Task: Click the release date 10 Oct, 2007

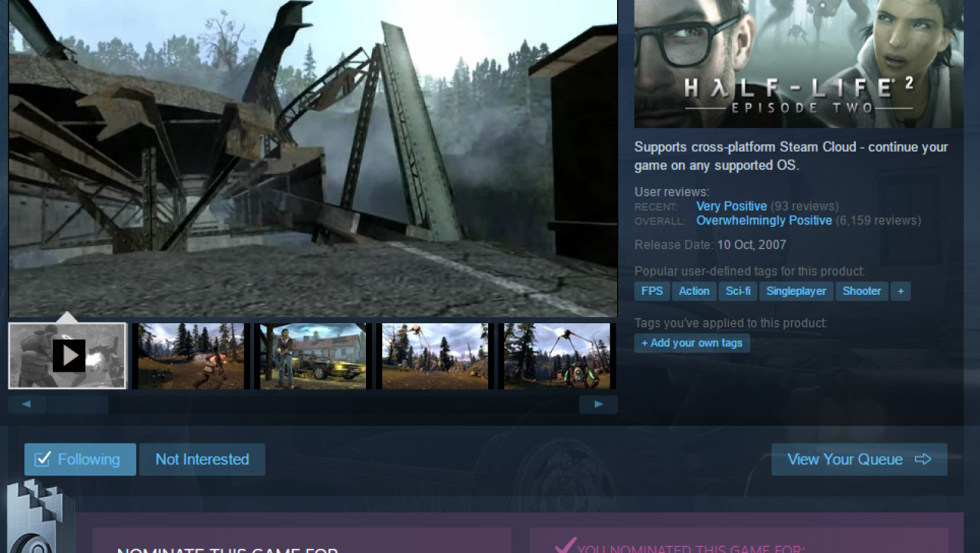Action: [x=752, y=245]
